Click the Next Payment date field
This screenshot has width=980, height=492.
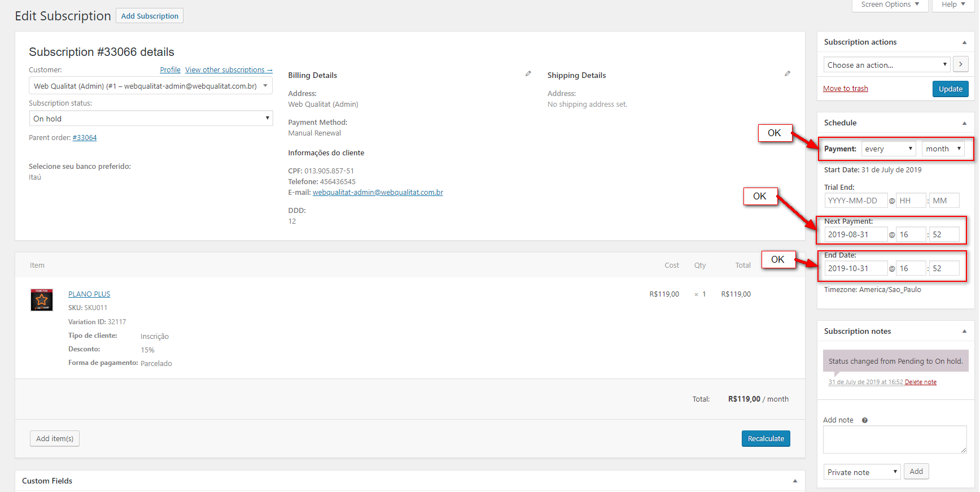click(x=855, y=234)
